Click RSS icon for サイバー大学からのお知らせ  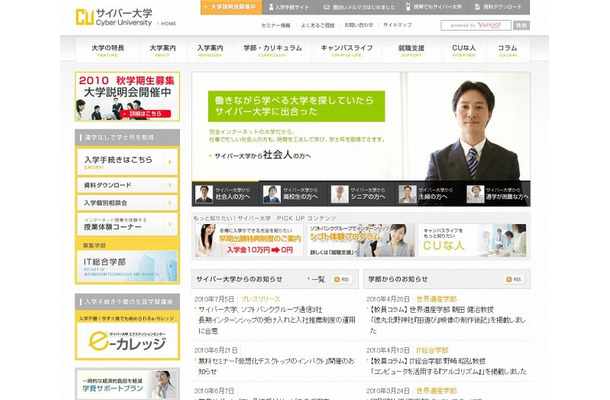click(342, 279)
